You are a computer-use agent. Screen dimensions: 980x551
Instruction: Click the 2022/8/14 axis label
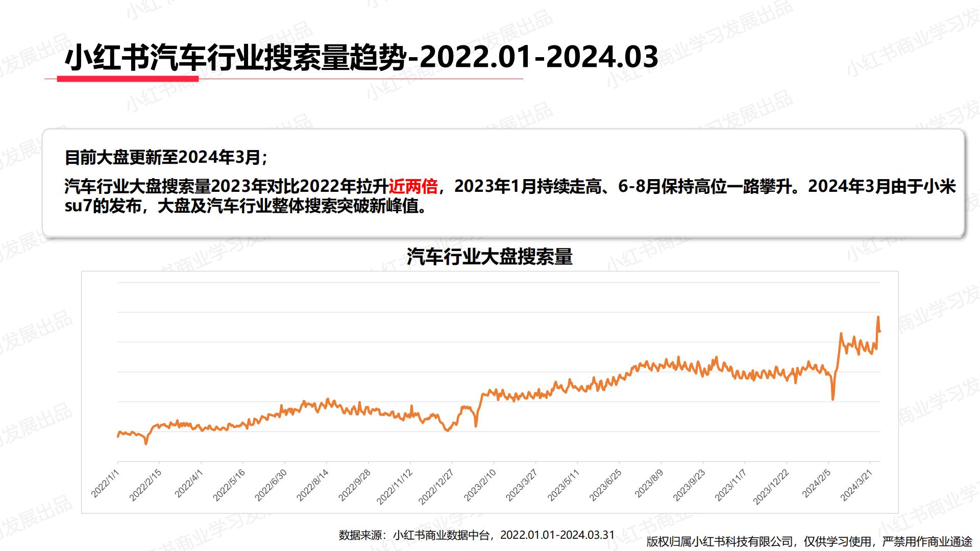pos(312,485)
